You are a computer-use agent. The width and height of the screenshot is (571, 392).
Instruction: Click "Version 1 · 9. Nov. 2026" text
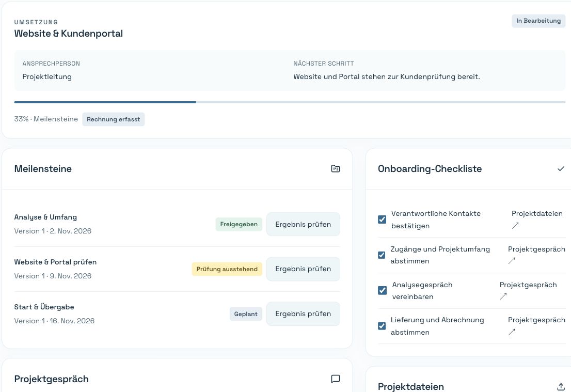click(x=53, y=276)
